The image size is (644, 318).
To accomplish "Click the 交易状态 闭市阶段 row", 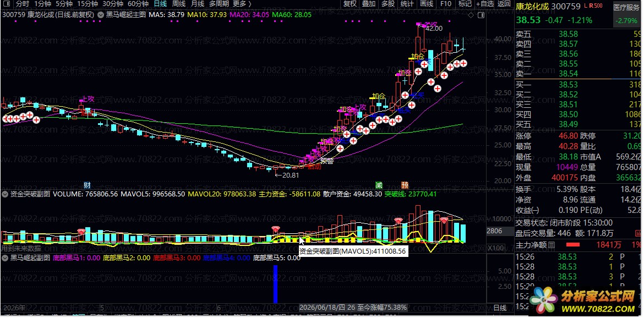I will click(x=564, y=223).
